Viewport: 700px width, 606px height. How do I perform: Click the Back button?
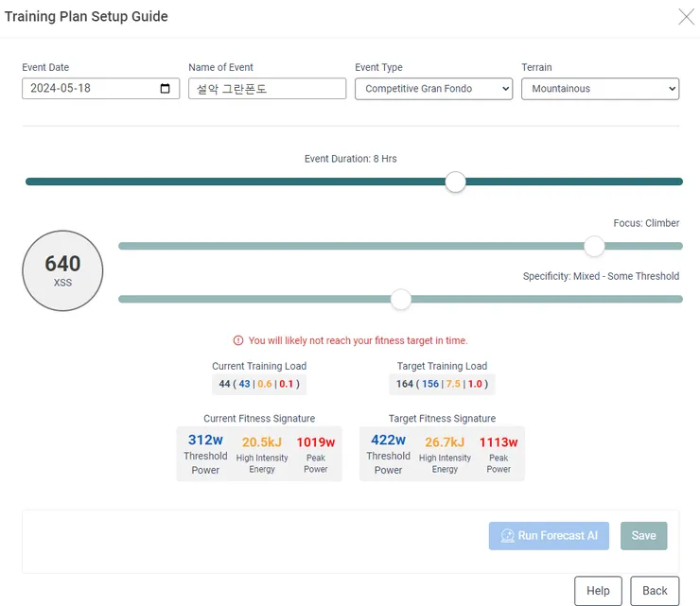[655, 591]
